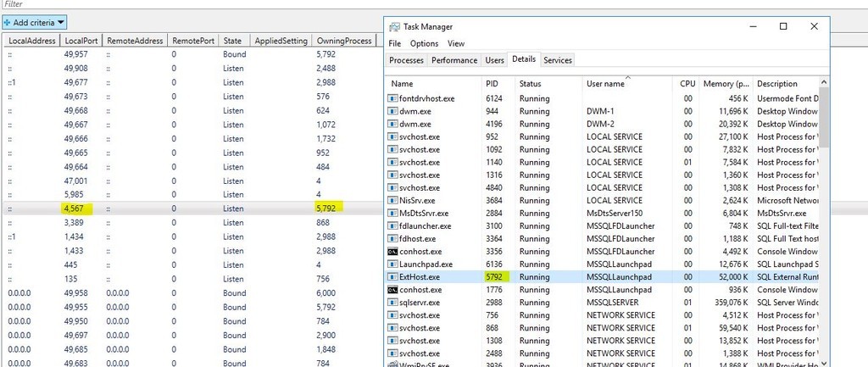Select the row with LocalPort 47,001
Viewport: 868px width, 367px height.
click(x=192, y=181)
